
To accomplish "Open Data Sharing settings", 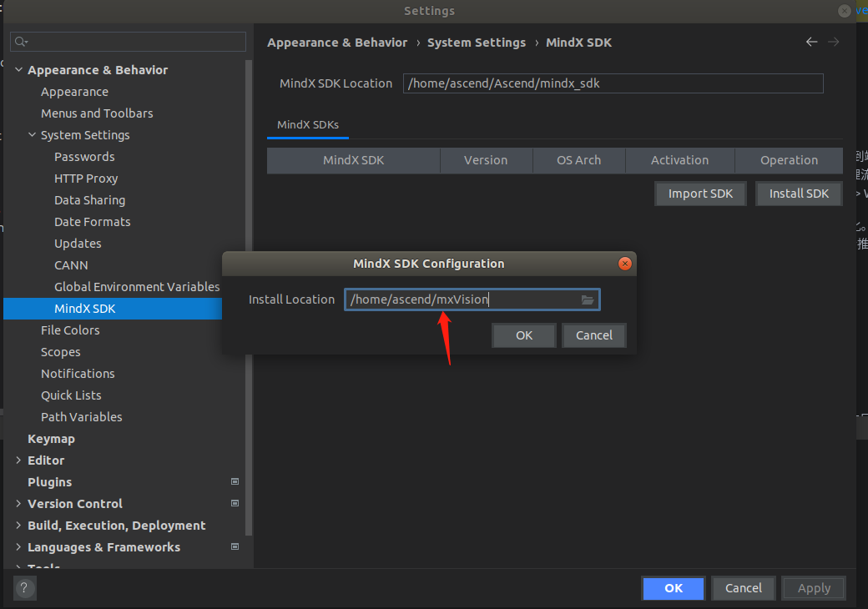I will coord(89,200).
